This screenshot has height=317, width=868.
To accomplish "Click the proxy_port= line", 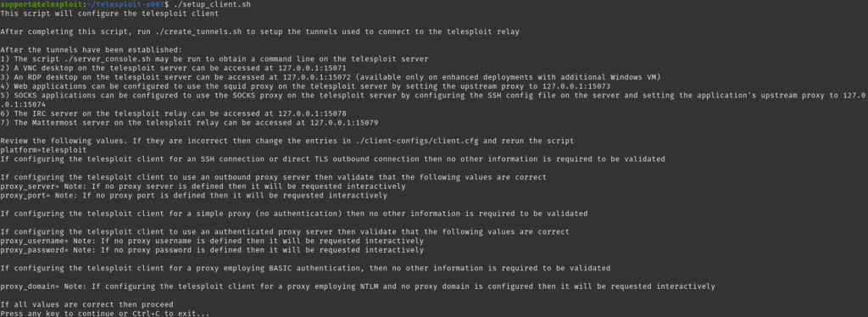I will [193, 195].
